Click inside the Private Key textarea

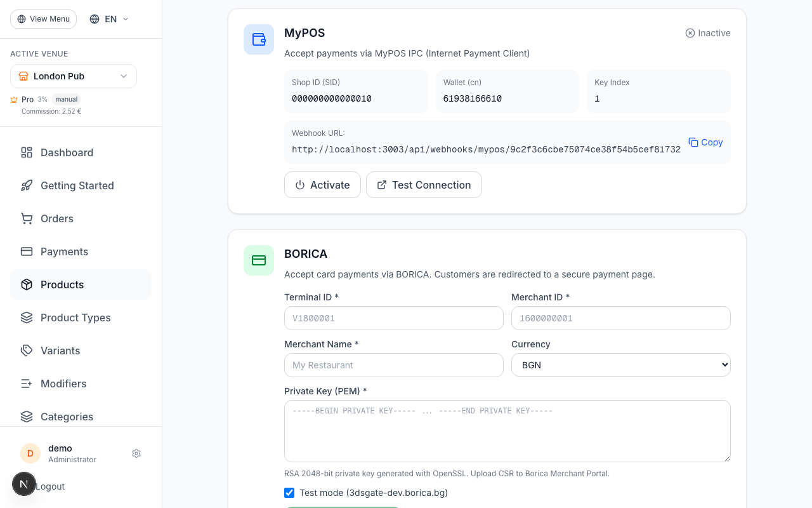(507, 431)
